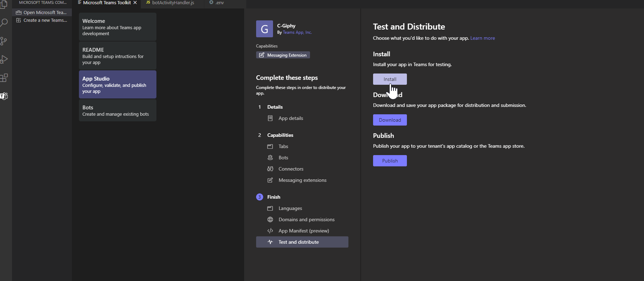Click the Messaging Extension capability badge

click(x=283, y=55)
